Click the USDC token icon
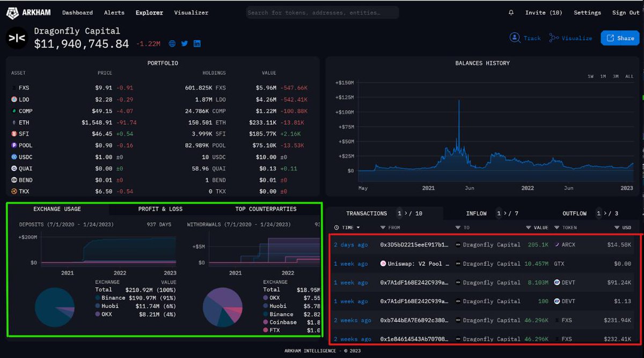644x358 pixels. [14, 157]
